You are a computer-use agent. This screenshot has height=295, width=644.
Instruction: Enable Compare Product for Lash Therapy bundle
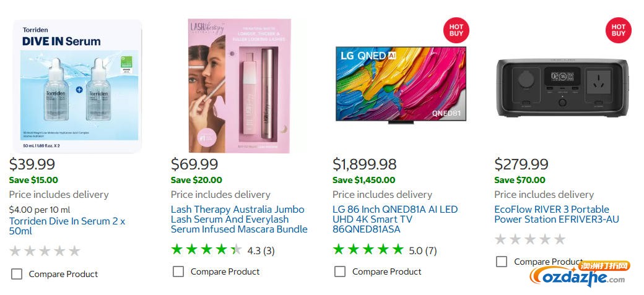pos(178,271)
